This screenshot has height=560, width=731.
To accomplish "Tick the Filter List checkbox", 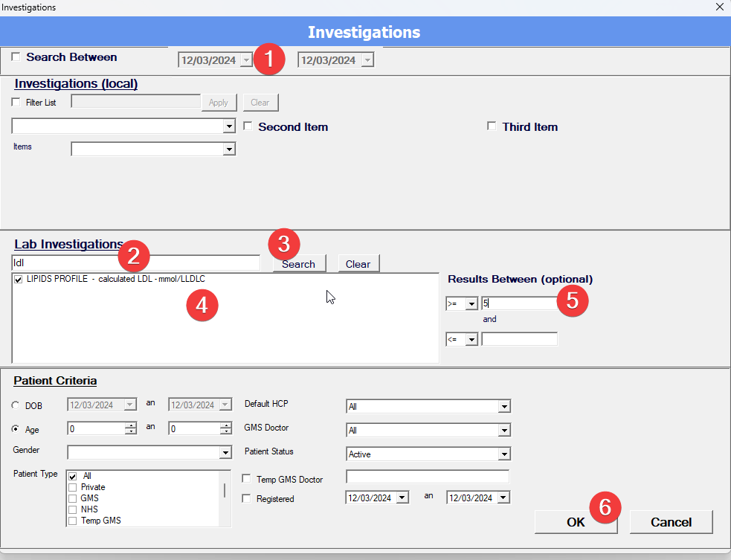I will pos(17,102).
